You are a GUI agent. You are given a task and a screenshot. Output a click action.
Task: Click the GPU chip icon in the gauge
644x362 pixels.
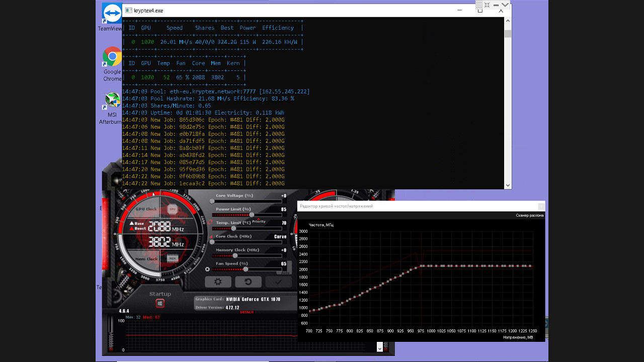coord(172,209)
